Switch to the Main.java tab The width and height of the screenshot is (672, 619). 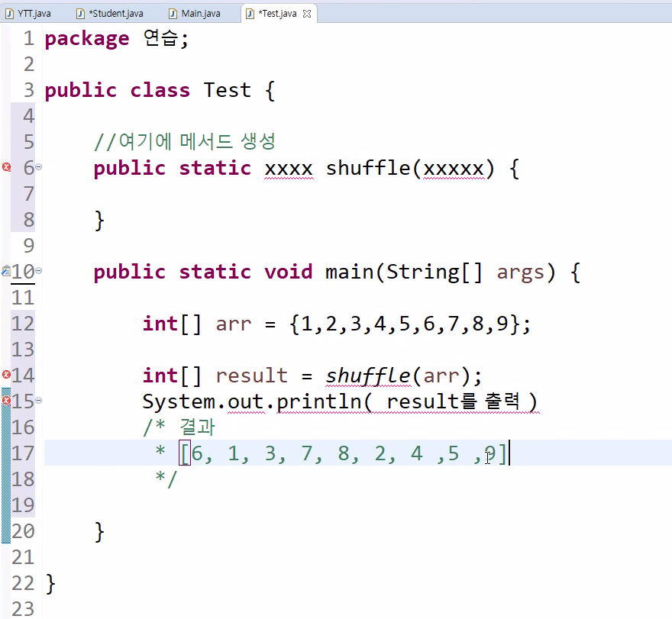click(195, 13)
